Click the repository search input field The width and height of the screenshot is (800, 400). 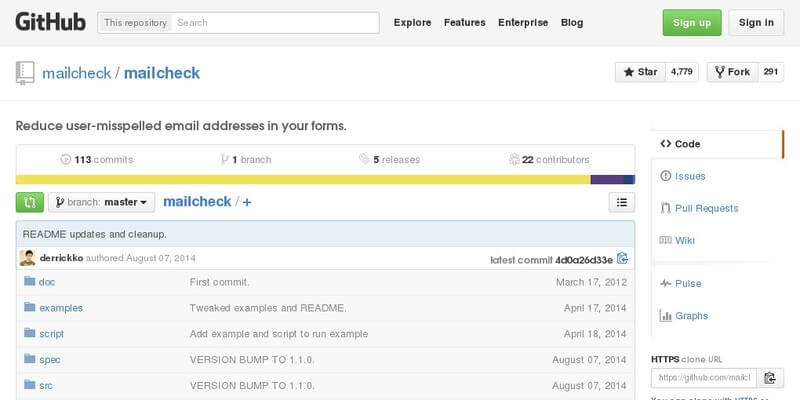(275, 23)
